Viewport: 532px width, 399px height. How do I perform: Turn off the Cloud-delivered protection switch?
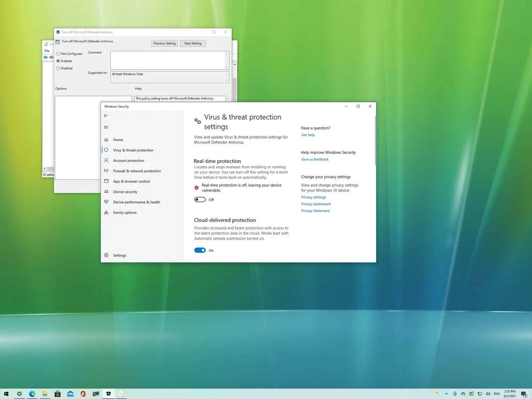pyautogui.click(x=200, y=250)
